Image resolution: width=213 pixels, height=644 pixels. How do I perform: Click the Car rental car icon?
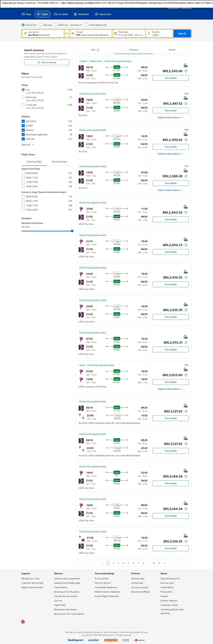[x=56, y=14]
